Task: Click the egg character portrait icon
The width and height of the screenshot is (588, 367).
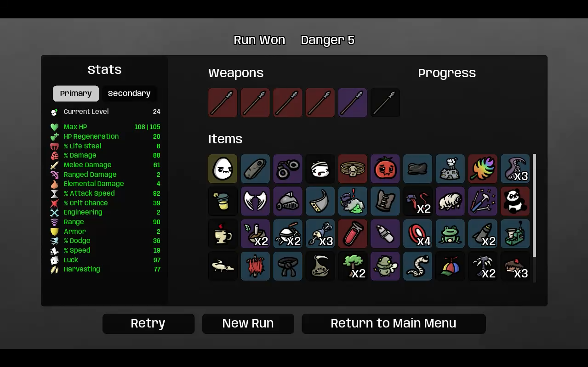Action: 223,169
